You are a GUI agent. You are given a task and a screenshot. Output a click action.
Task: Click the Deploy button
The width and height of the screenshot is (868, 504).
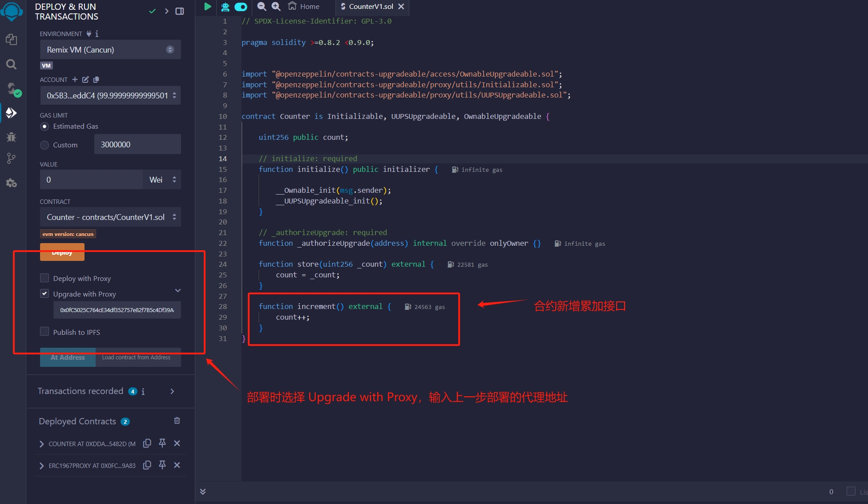[62, 252]
